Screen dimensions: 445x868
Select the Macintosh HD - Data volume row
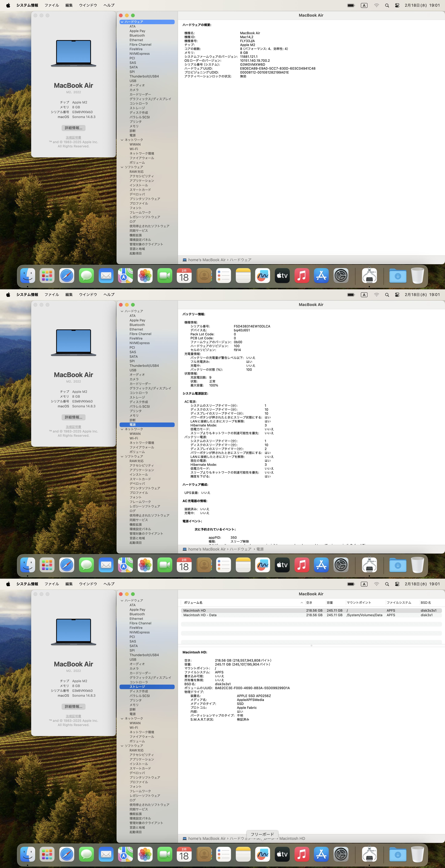click(x=200, y=615)
